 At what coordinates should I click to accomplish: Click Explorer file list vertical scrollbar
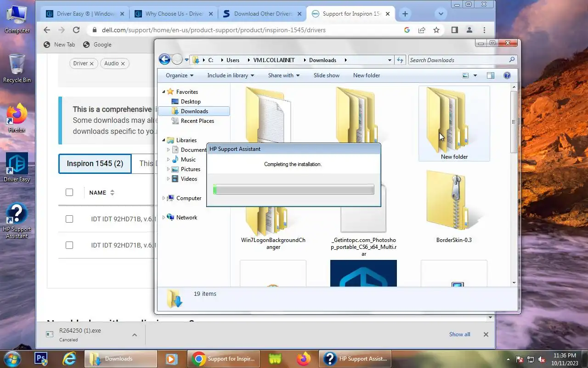514,184
